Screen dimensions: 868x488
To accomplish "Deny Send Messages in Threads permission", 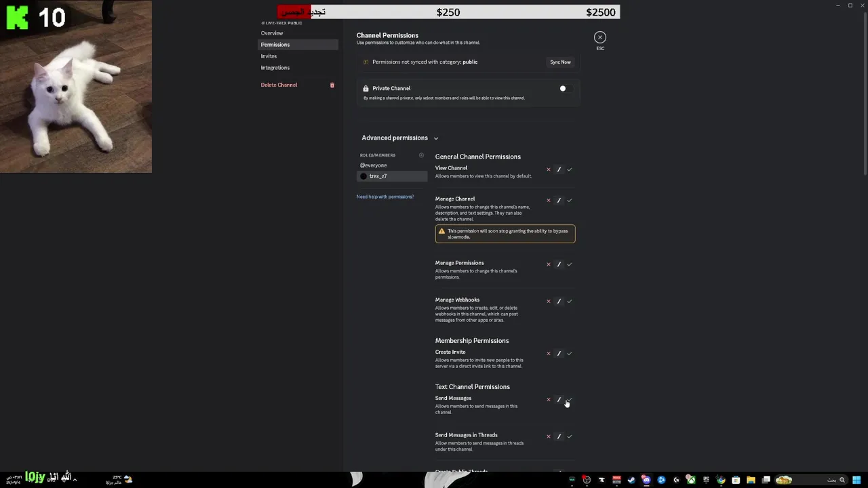I will tap(549, 436).
